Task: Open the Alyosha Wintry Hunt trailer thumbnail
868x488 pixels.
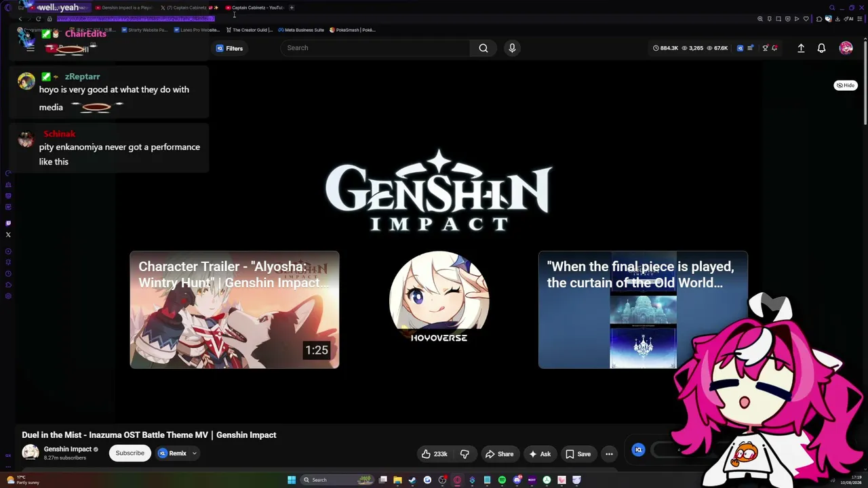Action: (x=235, y=310)
